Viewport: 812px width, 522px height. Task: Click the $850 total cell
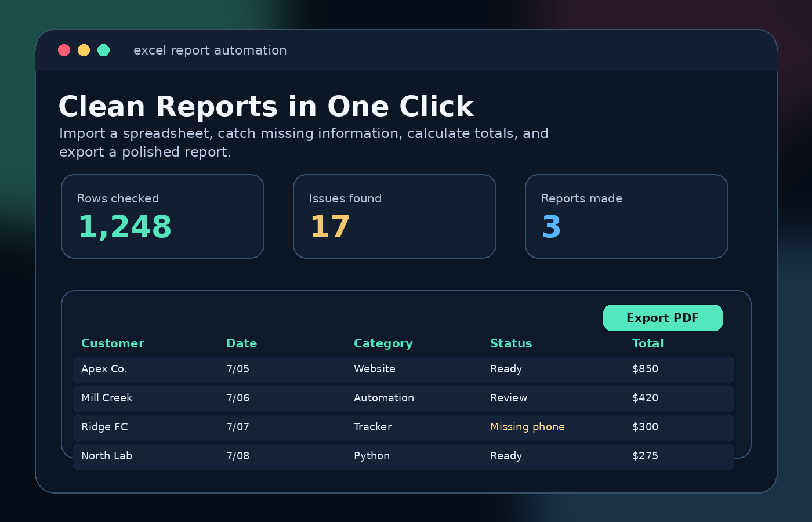coord(645,369)
